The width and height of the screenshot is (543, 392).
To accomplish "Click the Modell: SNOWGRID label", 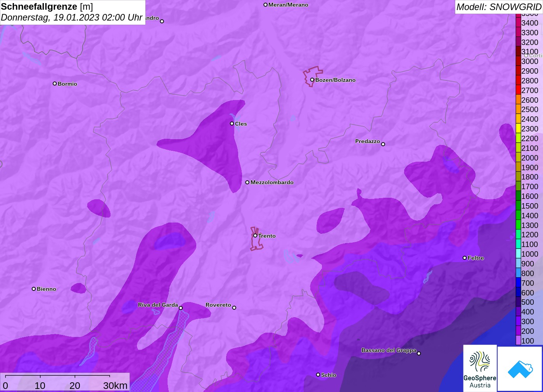I will click(499, 7).
